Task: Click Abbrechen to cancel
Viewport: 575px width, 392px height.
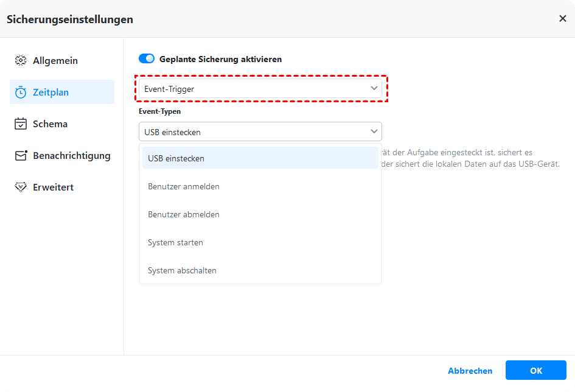Action: coord(470,371)
